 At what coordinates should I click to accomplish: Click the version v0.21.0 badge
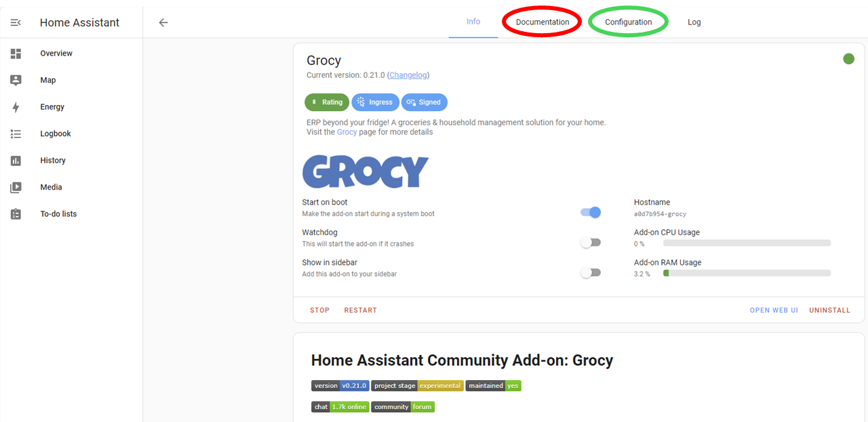pyautogui.click(x=340, y=386)
